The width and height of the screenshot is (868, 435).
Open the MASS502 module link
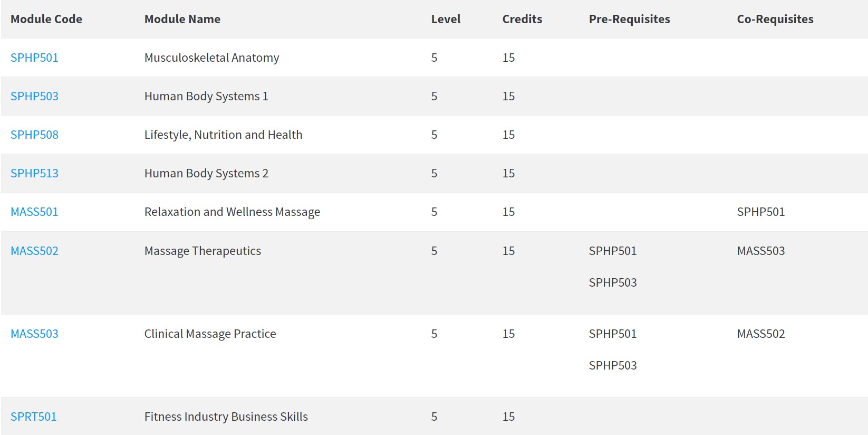click(34, 251)
